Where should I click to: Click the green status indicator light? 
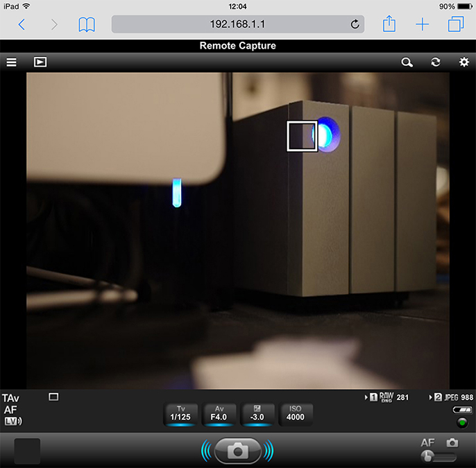462,422
